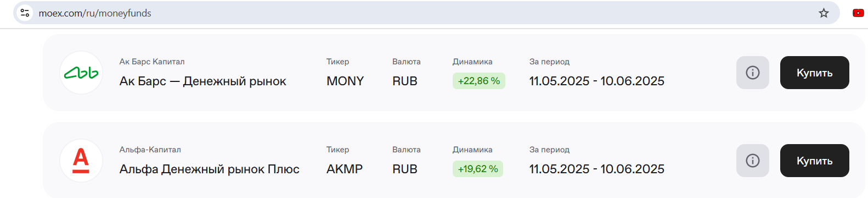Open info icon for AKMP fund
Image resolution: width=868 pixels, height=198 pixels.
click(x=753, y=161)
